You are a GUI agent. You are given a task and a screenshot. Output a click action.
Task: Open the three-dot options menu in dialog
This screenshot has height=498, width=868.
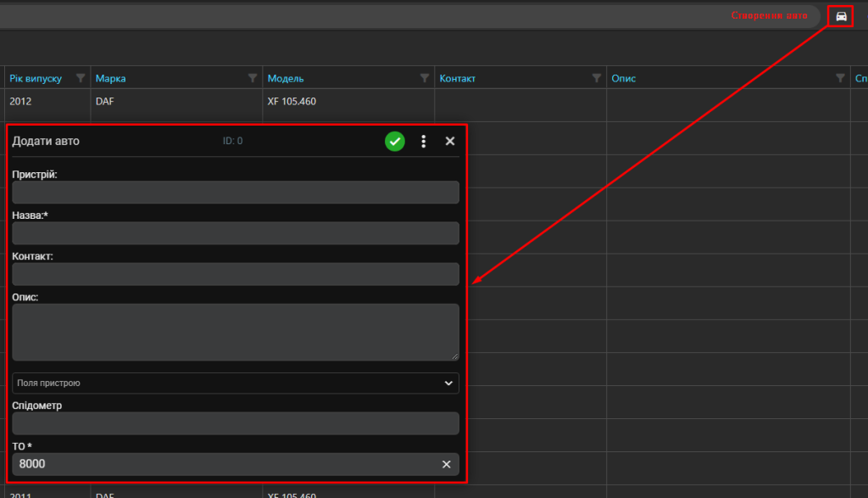(x=424, y=142)
